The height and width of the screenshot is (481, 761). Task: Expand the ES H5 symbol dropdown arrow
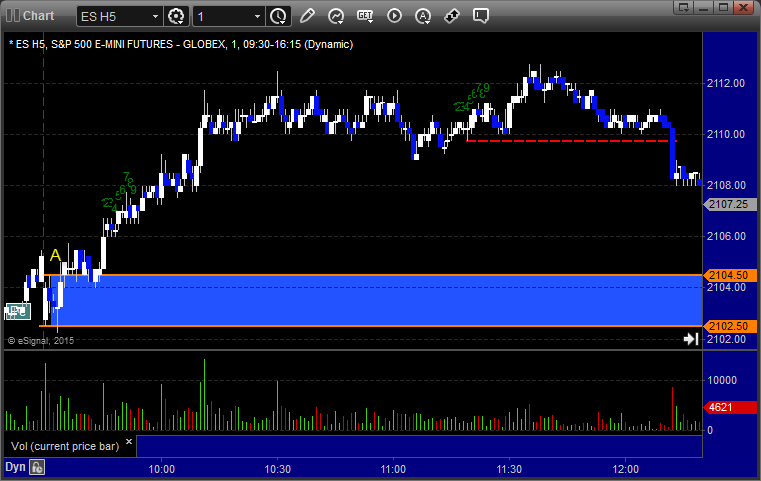pyautogui.click(x=155, y=17)
